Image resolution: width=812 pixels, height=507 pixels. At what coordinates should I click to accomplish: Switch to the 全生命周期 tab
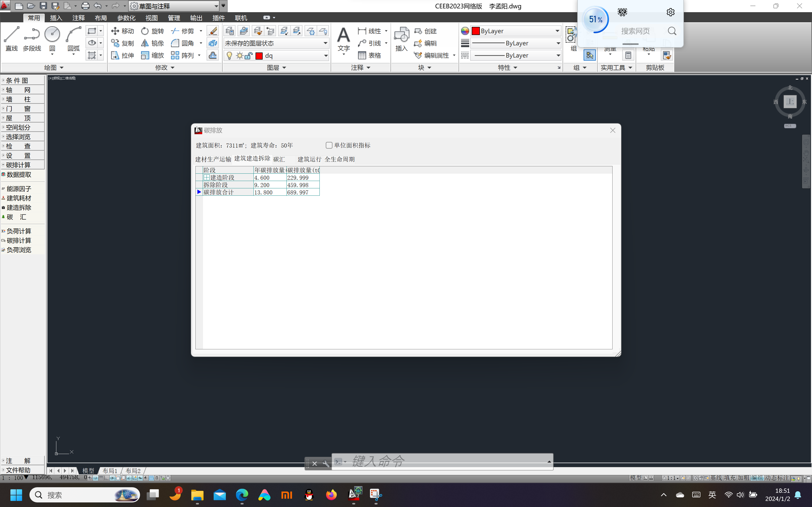tap(340, 159)
